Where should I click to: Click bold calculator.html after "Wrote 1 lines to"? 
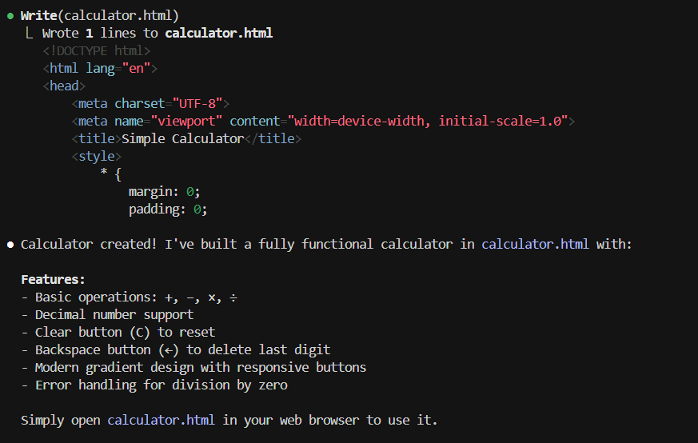218,33
